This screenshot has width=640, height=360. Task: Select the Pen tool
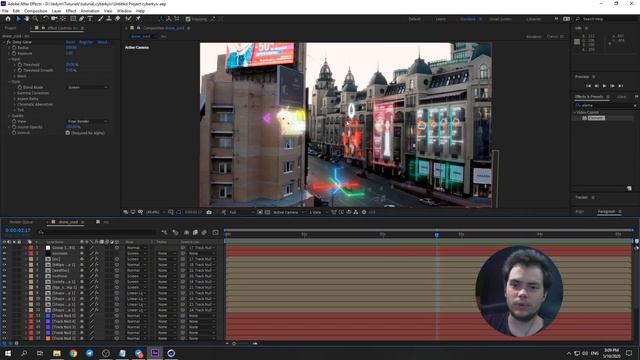pos(82,19)
